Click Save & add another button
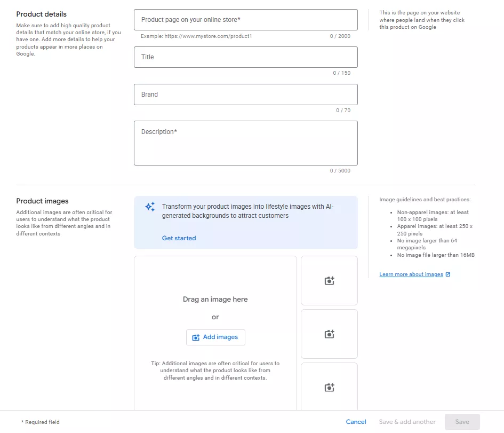Screen dimensions: 504x433 coord(407,422)
